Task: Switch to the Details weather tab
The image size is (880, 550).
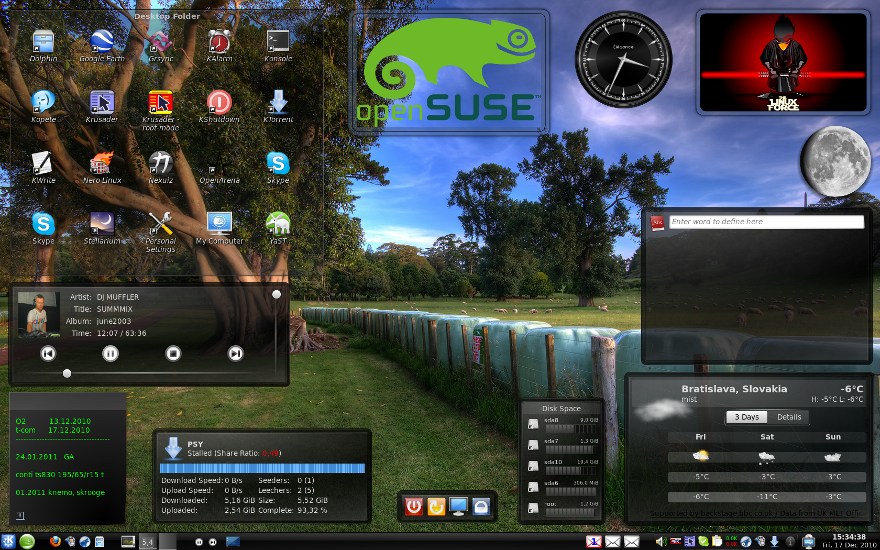Action: pos(789,417)
